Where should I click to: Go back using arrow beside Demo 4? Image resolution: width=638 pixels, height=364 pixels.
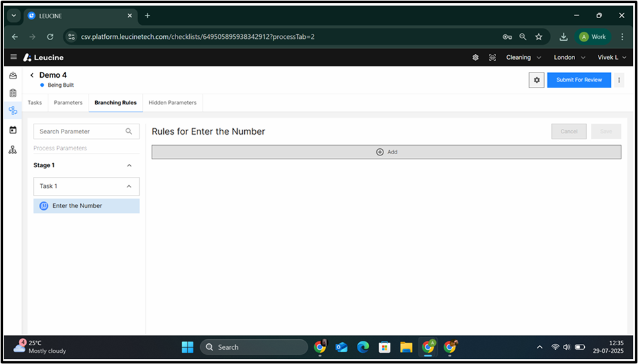coord(32,76)
